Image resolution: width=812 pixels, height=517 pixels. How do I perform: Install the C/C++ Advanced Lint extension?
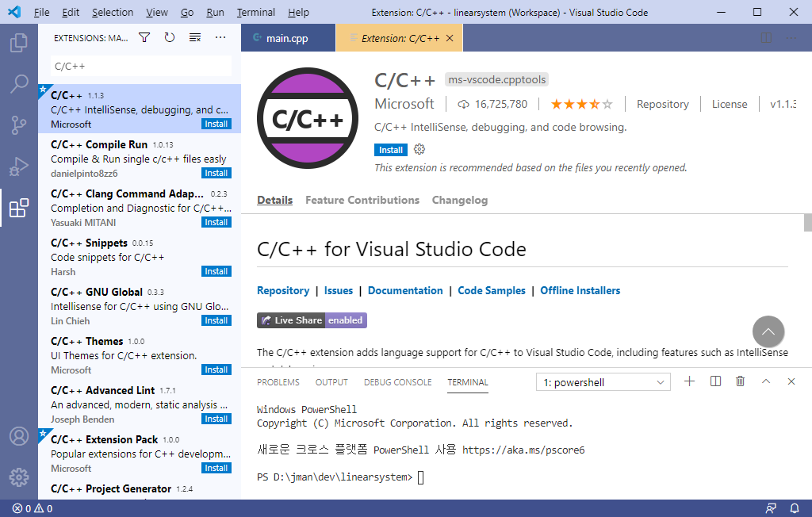(x=216, y=419)
